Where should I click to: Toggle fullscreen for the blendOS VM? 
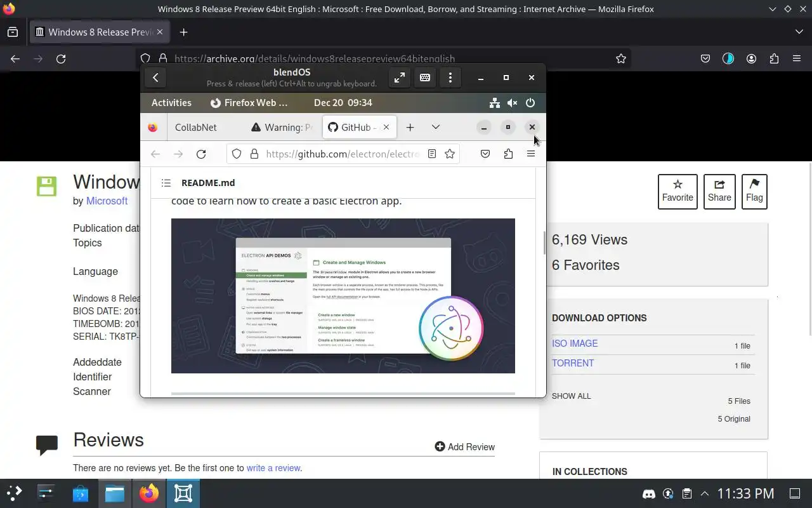(399, 77)
